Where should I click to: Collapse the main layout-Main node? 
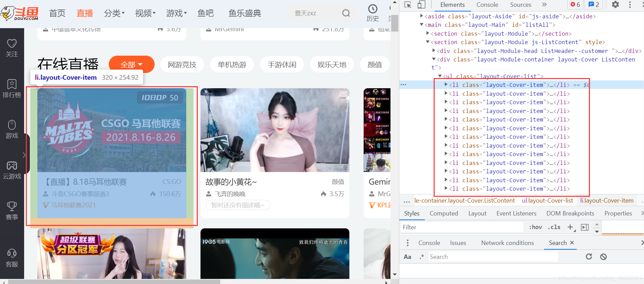(x=421, y=24)
